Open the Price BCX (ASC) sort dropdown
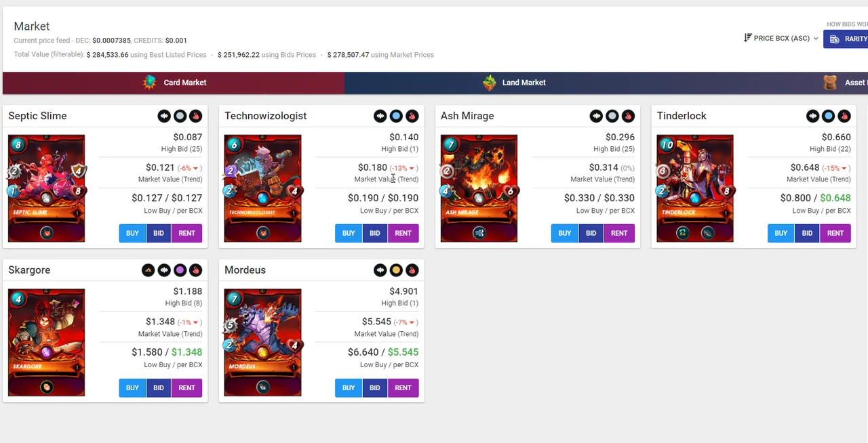868x443 pixels. pos(781,39)
